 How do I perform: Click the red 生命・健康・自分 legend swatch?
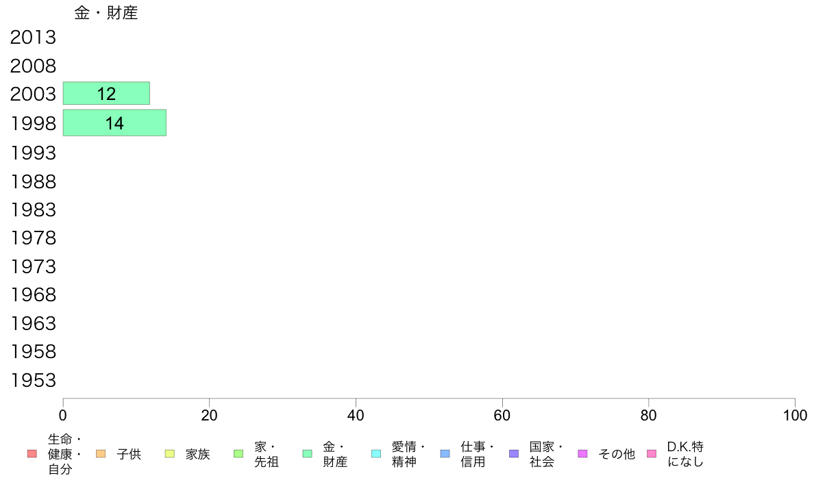point(32,453)
